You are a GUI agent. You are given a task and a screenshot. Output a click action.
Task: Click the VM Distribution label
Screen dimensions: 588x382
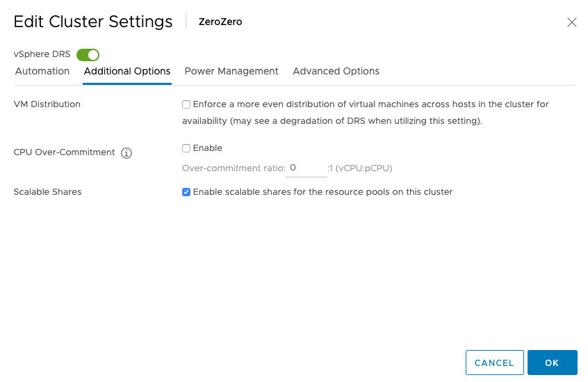47,104
